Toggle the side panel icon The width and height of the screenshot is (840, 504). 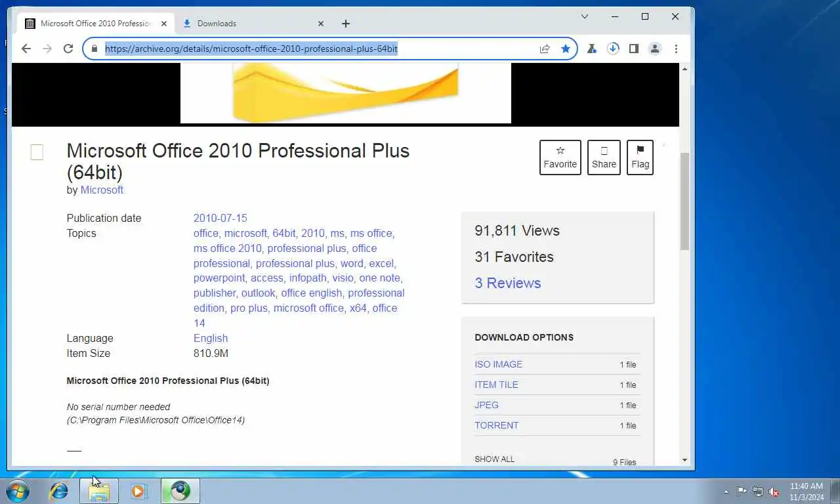pyautogui.click(x=634, y=49)
